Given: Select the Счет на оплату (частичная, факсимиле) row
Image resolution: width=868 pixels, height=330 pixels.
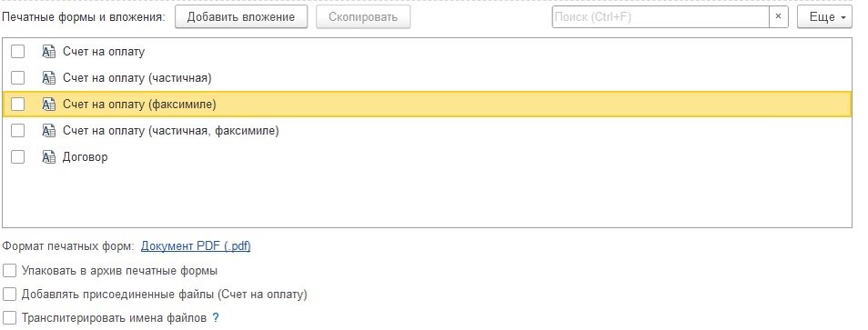Looking at the screenshot, I should click(427, 131).
